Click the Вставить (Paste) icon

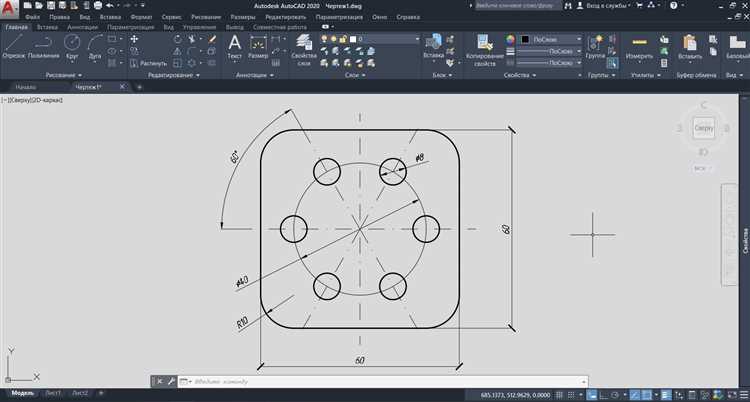[x=690, y=47]
